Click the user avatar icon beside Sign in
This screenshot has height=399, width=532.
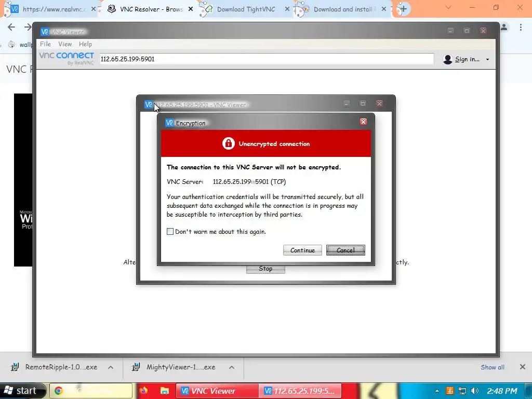448,59
